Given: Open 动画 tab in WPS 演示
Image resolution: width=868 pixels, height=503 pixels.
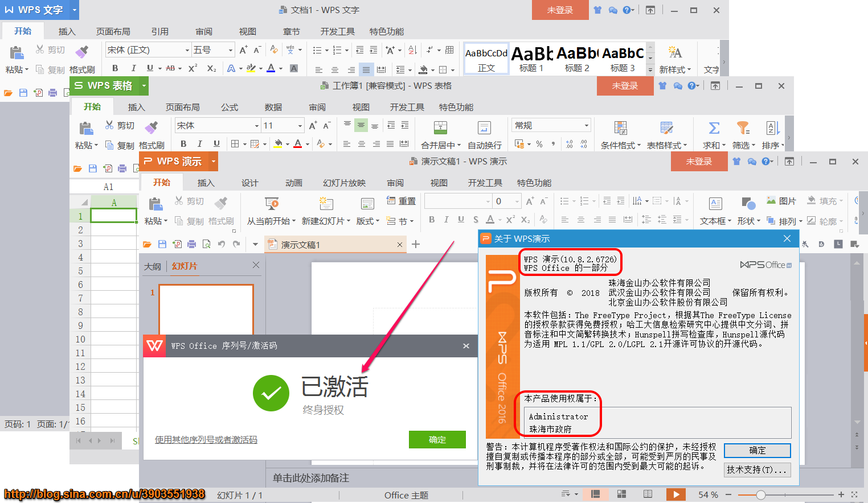Looking at the screenshot, I should coord(294,183).
